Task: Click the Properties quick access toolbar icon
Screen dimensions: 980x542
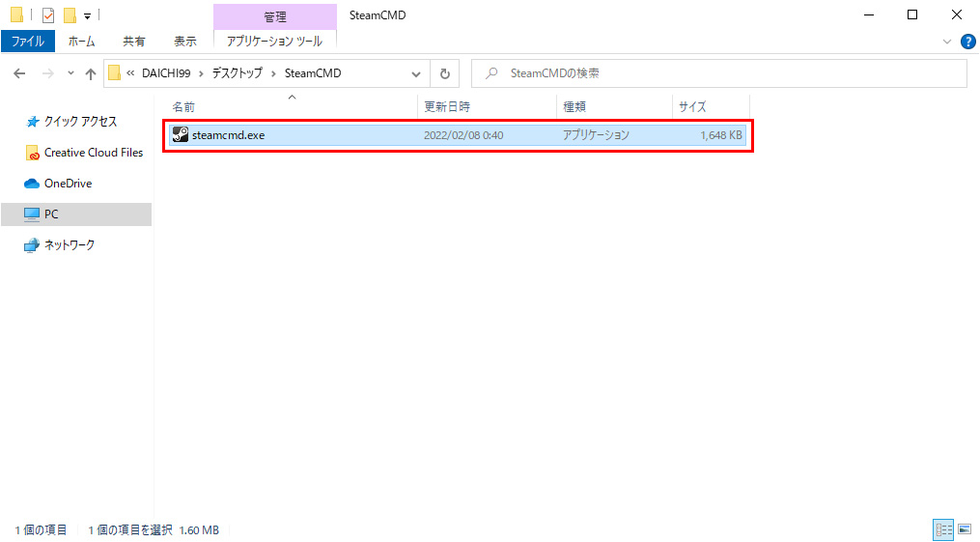Action: tap(48, 15)
